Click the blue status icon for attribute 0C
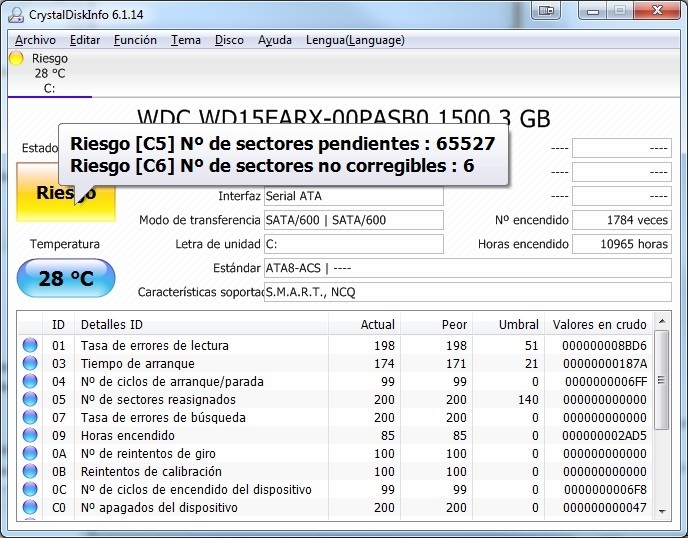Screen dimensions: 688x538 (x=30, y=489)
